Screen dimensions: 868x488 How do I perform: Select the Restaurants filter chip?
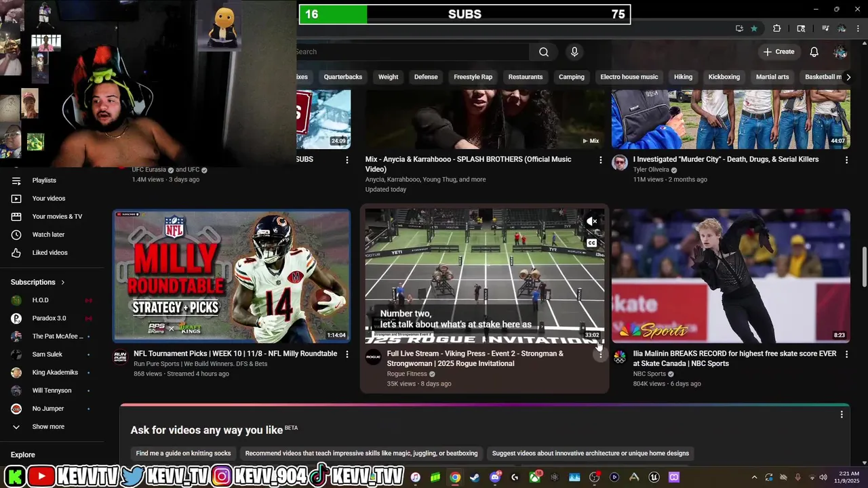(x=526, y=77)
